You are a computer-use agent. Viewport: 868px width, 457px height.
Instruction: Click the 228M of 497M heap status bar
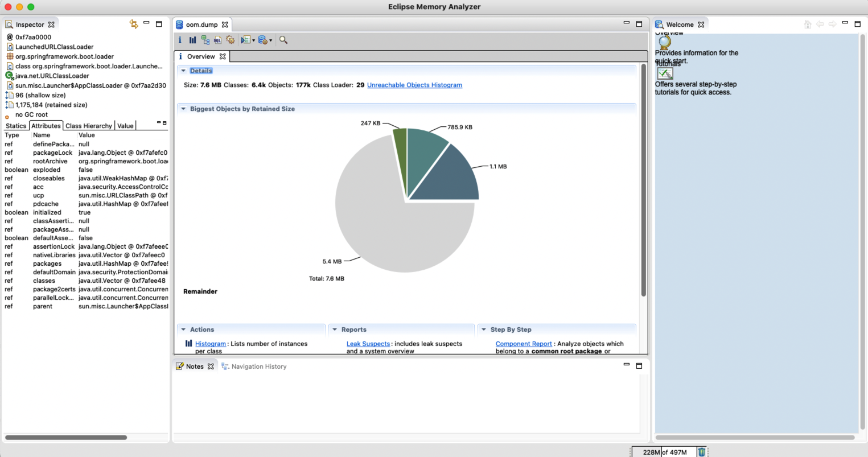[664, 452]
